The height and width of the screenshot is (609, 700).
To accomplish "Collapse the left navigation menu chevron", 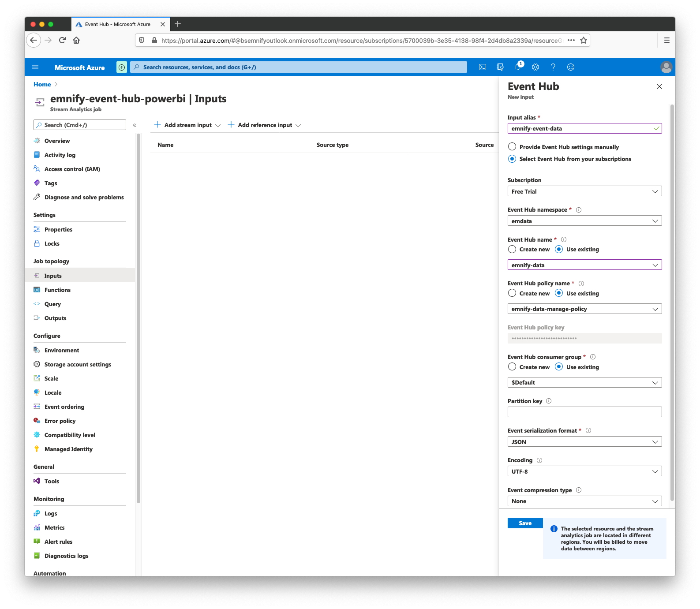I will (135, 125).
